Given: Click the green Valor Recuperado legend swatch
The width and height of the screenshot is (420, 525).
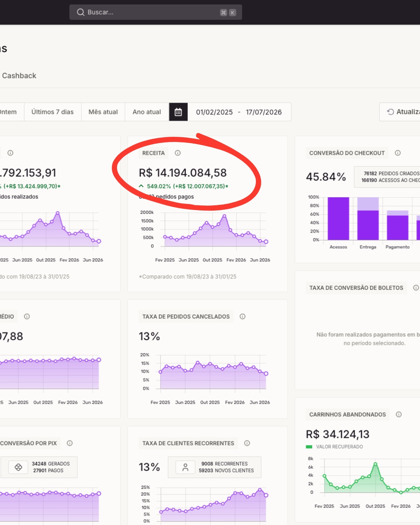Looking at the screenshot, I should (309, 447).
